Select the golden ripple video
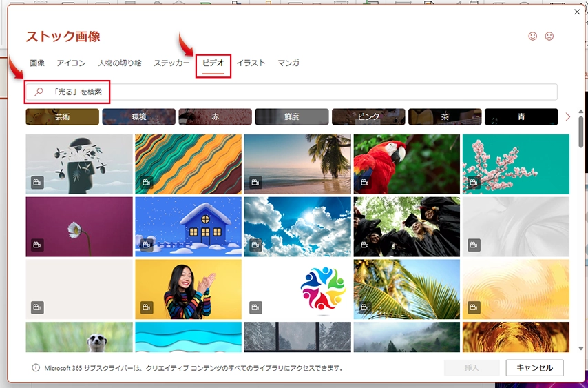The image size is (588, 388). click(x=516, y=289)
